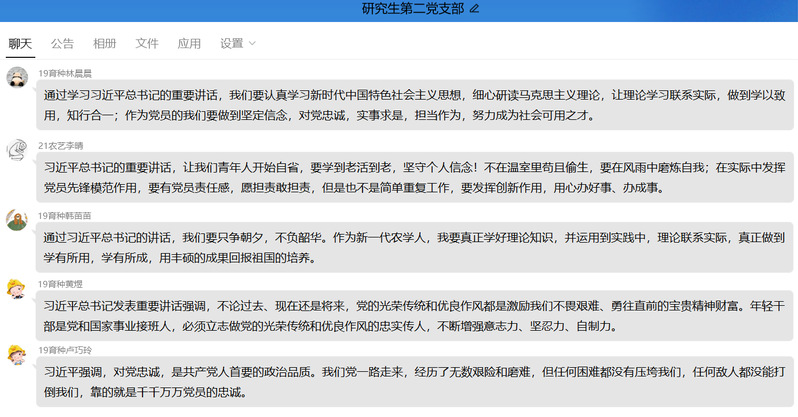
Task: Open the 公告 tab
Action: [62, 44]
